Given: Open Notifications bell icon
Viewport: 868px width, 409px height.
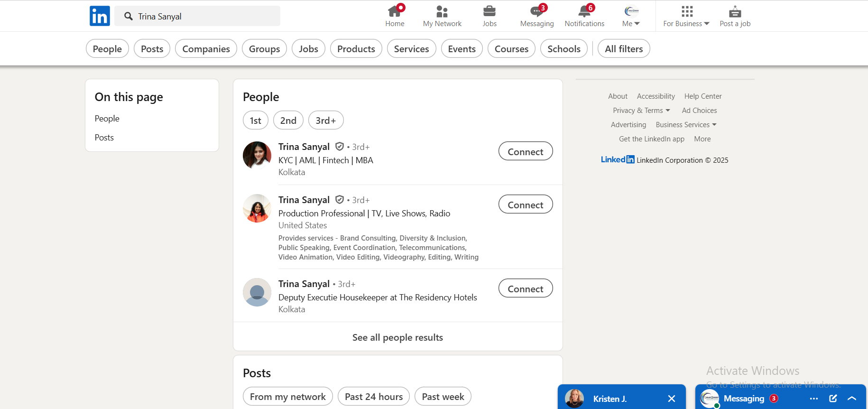Looking at the screenshot, I should tap(584, 11).
